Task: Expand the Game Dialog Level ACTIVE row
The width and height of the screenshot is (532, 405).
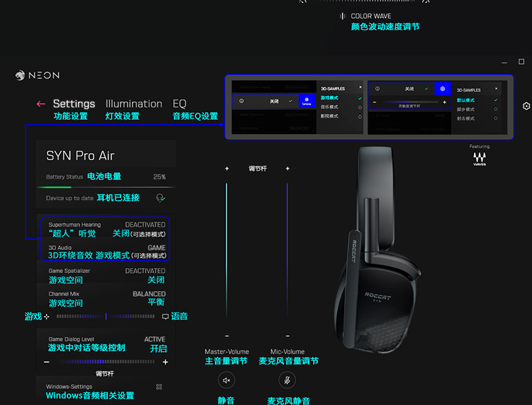Action: pos(106,344)
